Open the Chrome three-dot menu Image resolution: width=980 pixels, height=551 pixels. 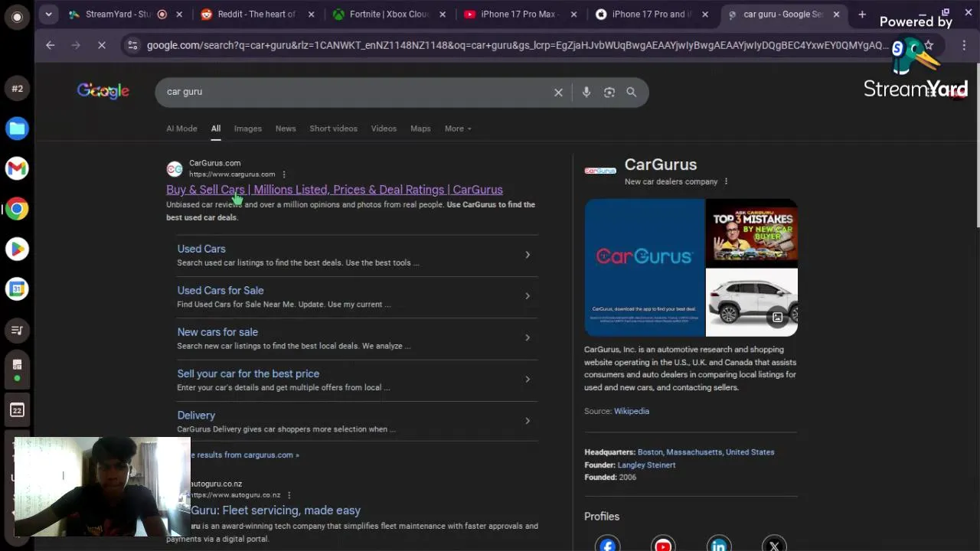click(x=964, y=45)
